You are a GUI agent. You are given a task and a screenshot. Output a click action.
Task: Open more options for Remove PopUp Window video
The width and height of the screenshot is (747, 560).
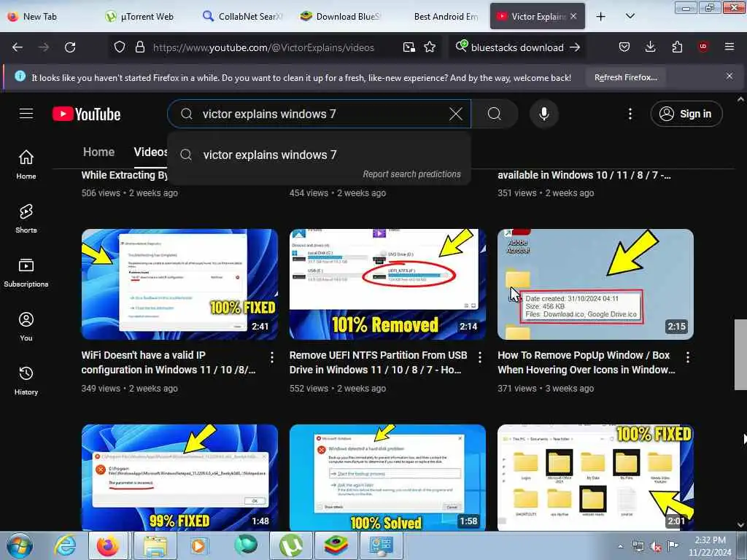687,357
